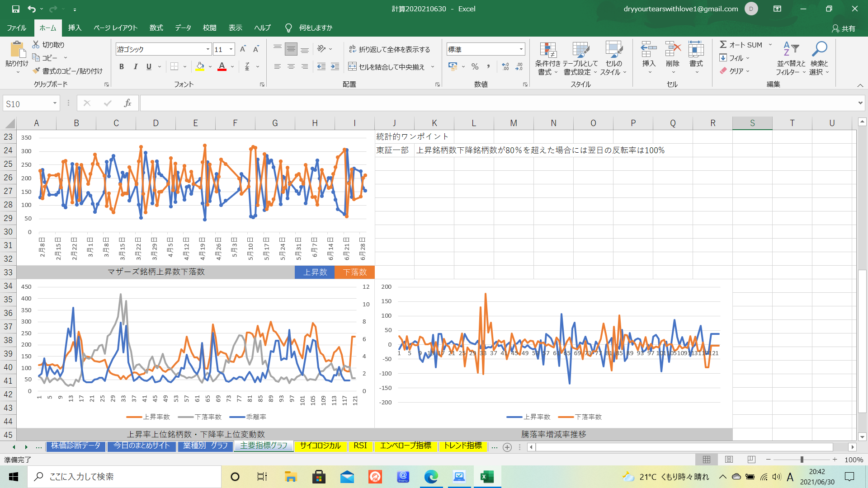Open the font name dropdown

[x=208, y=49]
